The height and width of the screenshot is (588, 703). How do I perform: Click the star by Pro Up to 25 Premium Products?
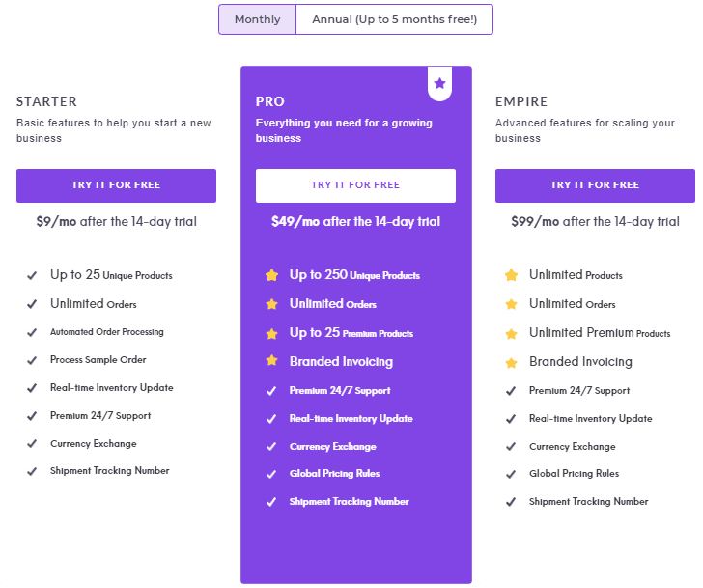tap(271, 334)
